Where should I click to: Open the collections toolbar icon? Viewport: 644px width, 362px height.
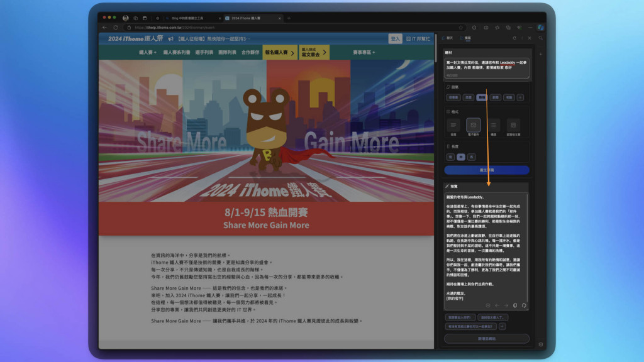point(508,28)
